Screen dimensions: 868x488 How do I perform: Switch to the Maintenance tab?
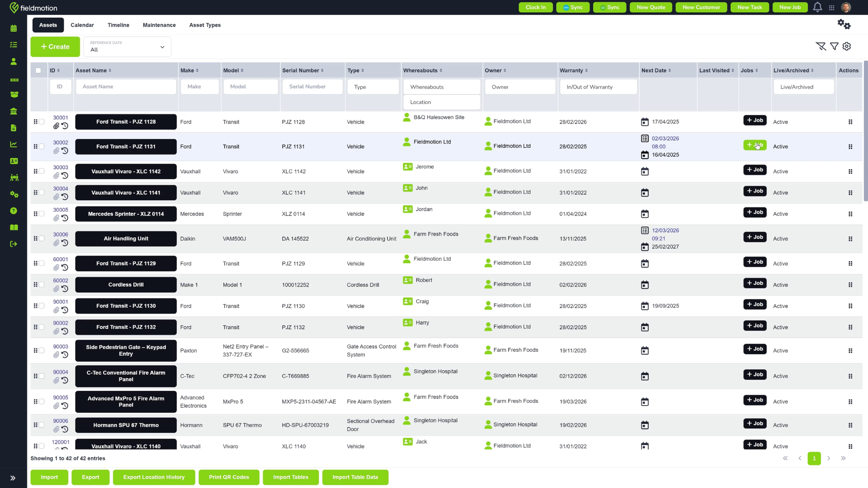pyautogui.click(x=159, y=25)
